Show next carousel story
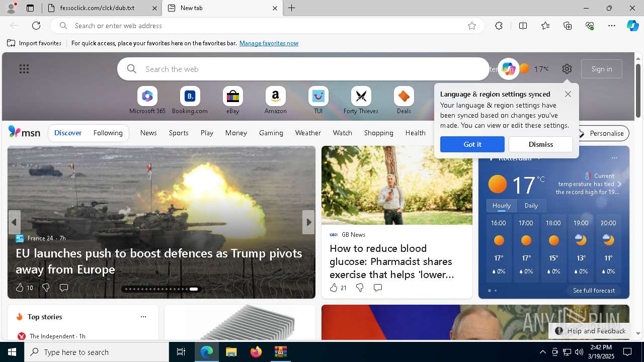Screen dimensions: 644x362 308,222
